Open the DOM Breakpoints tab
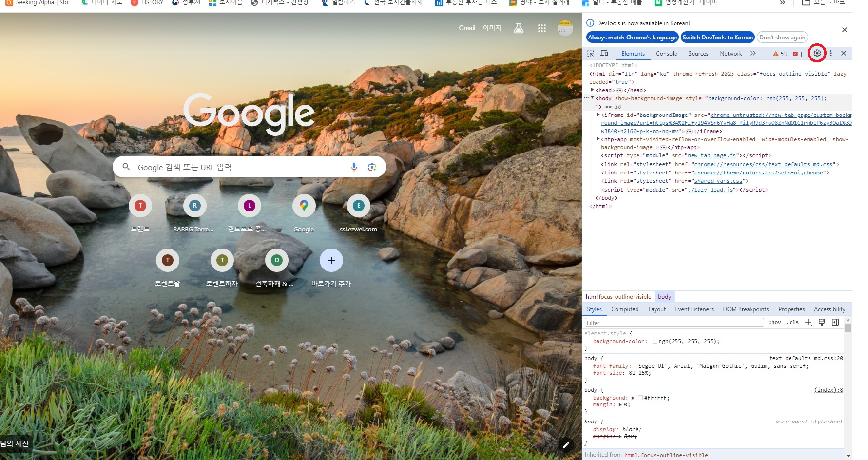This screenshot has width=868, height=460. pos(746,309)
